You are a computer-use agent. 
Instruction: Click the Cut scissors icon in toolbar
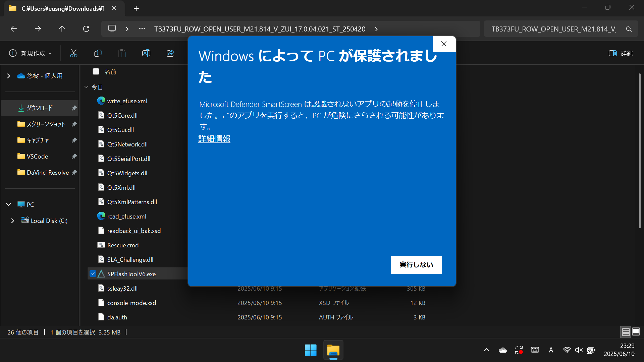pos(73,53)
